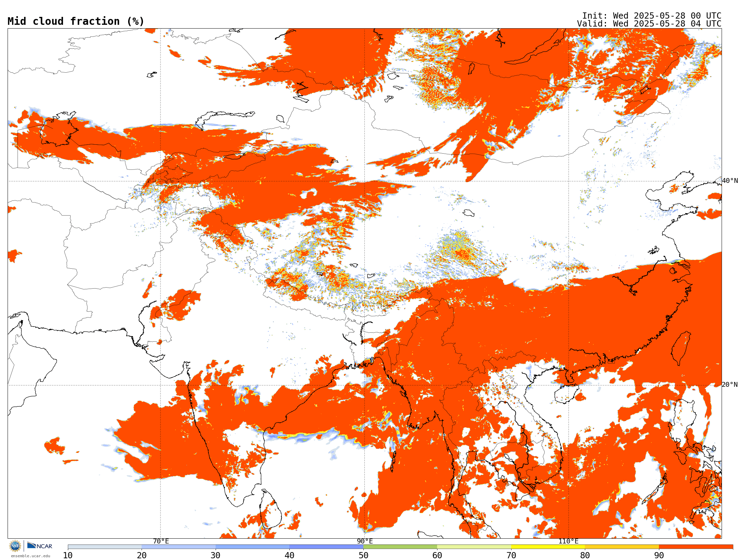Screen dimensions: 744x560
Task: Click the colorbar tick label 20
Action: tap(142, 556)
